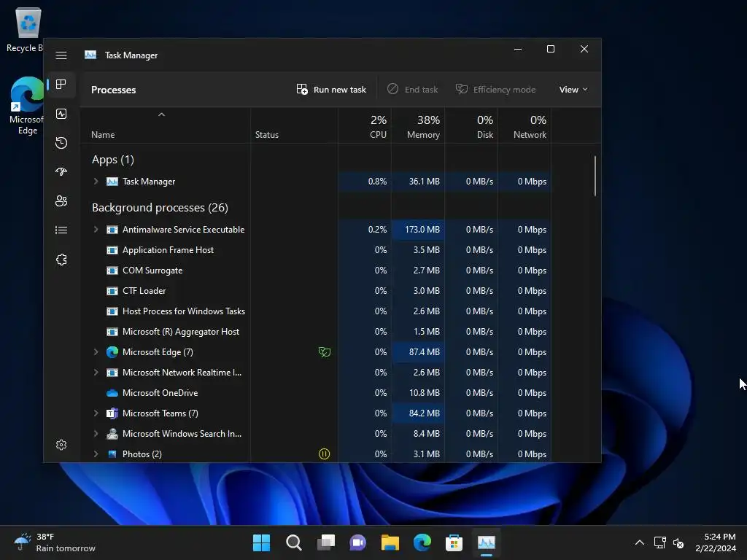Open File Explorer from the taskbar

(x=390, y=542)
